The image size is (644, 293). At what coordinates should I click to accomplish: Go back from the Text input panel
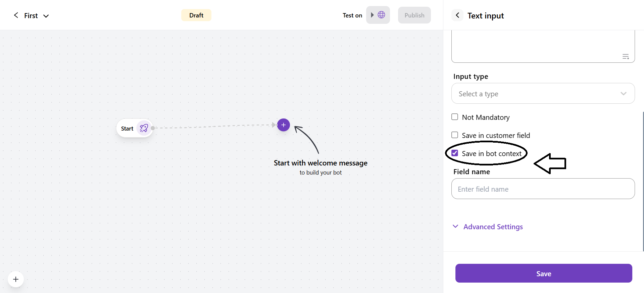pos(457,15)
